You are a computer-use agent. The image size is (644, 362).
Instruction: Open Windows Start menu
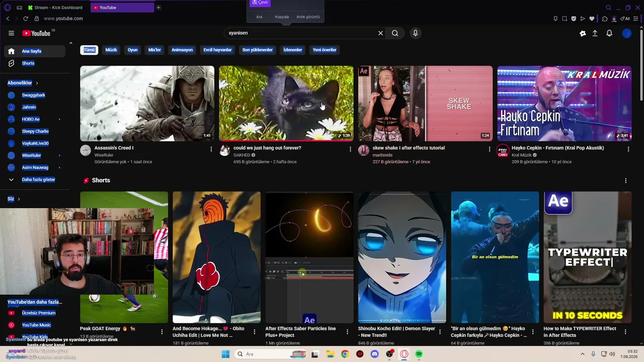225,354
